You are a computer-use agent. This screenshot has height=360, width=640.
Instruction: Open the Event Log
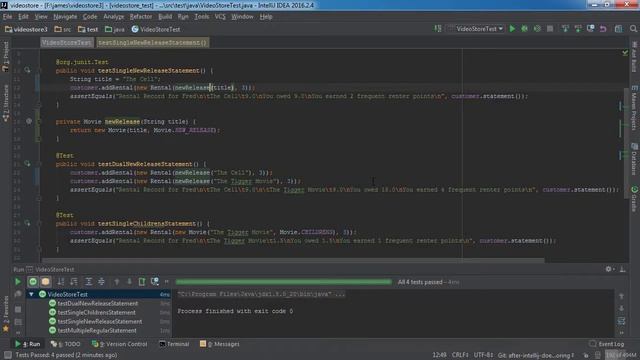point(607,344)
